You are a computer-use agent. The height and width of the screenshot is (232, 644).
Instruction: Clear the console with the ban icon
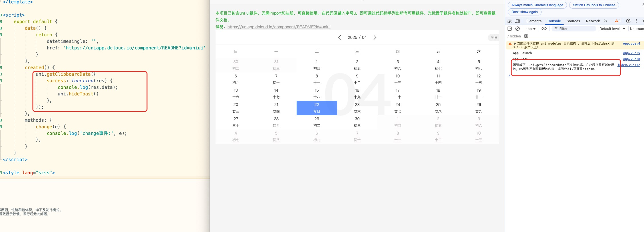[x=517, y=29]
